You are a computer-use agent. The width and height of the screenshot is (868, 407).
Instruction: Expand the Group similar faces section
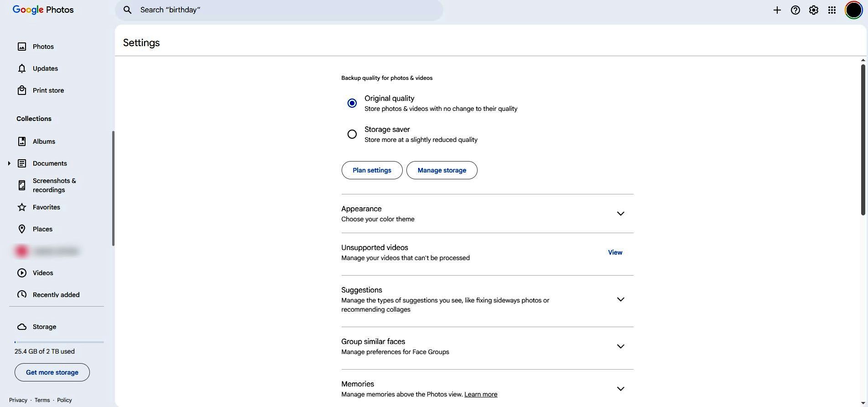pos(620,346)
